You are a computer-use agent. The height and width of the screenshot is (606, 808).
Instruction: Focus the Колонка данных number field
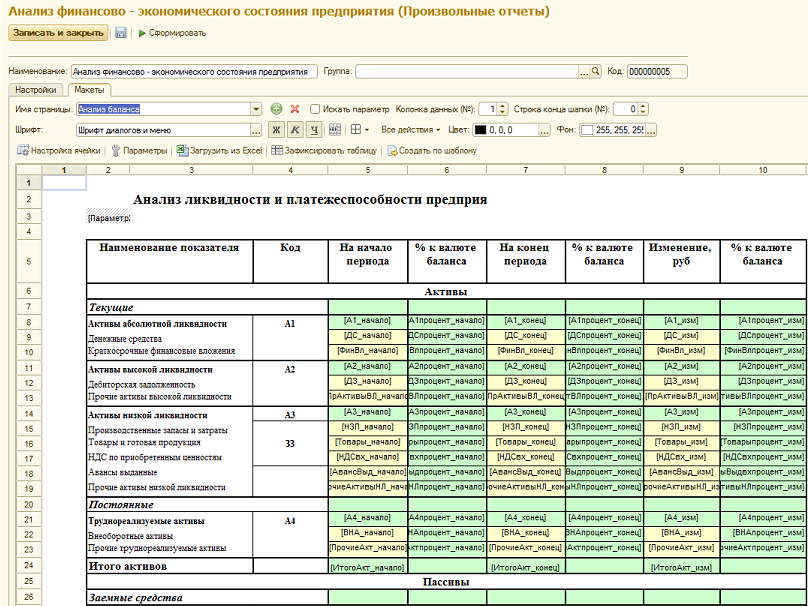pos(489,109)
